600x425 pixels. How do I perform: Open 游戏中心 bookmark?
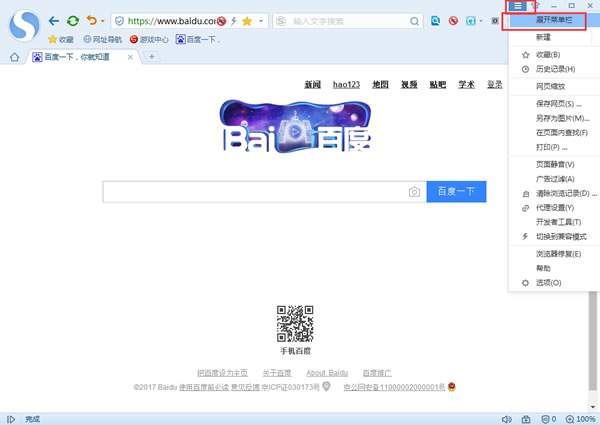pos(149,39)
